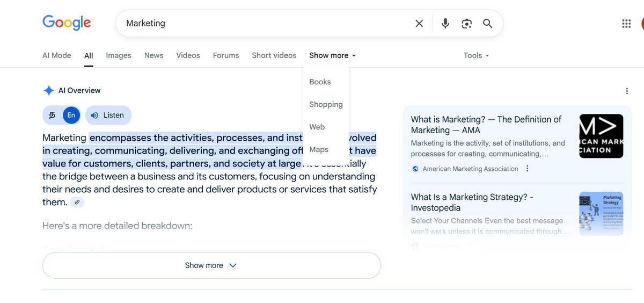Image resolution: width=644 pixels, height=303 pixels.
Task: Click the magnifying glass search icon
Action: point(487,24)
